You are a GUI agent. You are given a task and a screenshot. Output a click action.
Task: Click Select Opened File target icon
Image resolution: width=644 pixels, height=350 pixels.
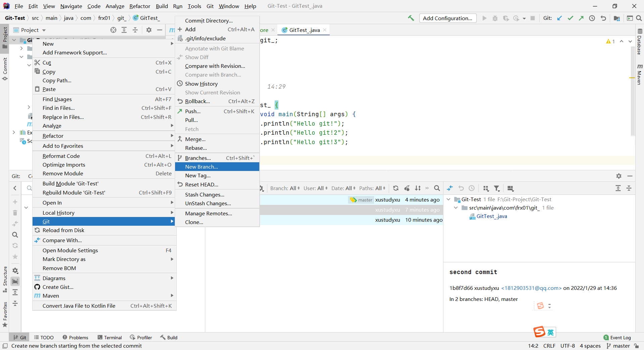[113, 30]
